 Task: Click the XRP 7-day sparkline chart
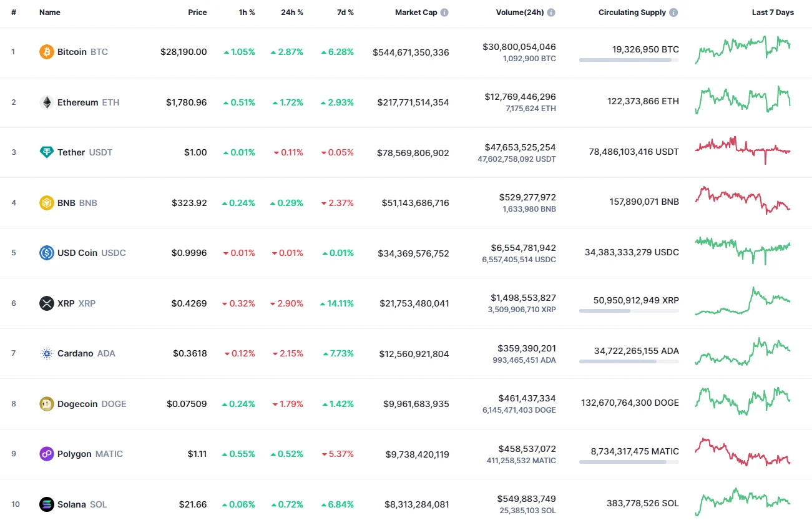click(x=742, y=302)
